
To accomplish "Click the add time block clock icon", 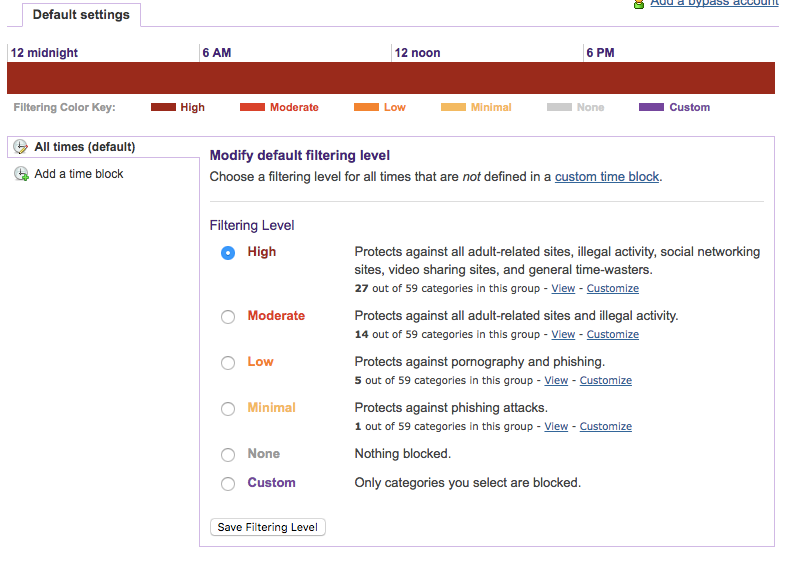I will point(21,174).
